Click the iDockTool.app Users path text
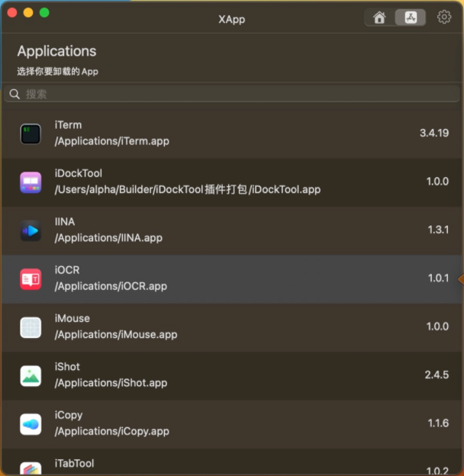464x476 pixels. point(188,190)
